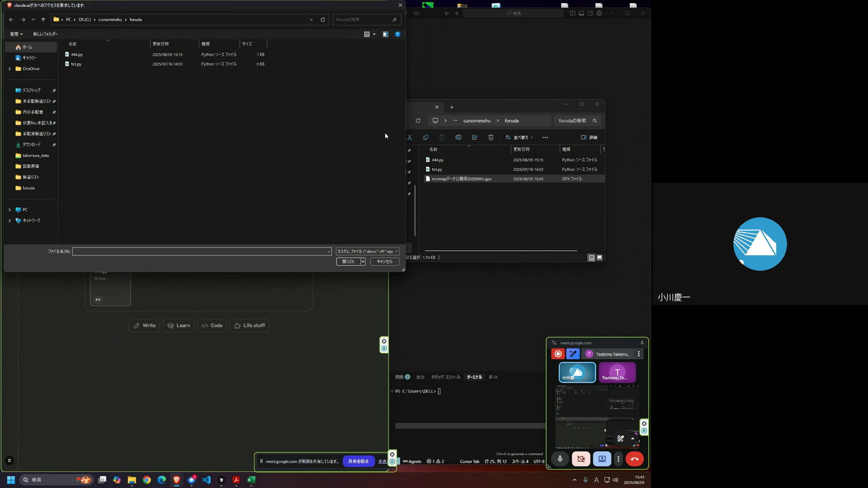Toggle microphone mute in Meet popup
The image size is (868, 488).
(560, 459)
